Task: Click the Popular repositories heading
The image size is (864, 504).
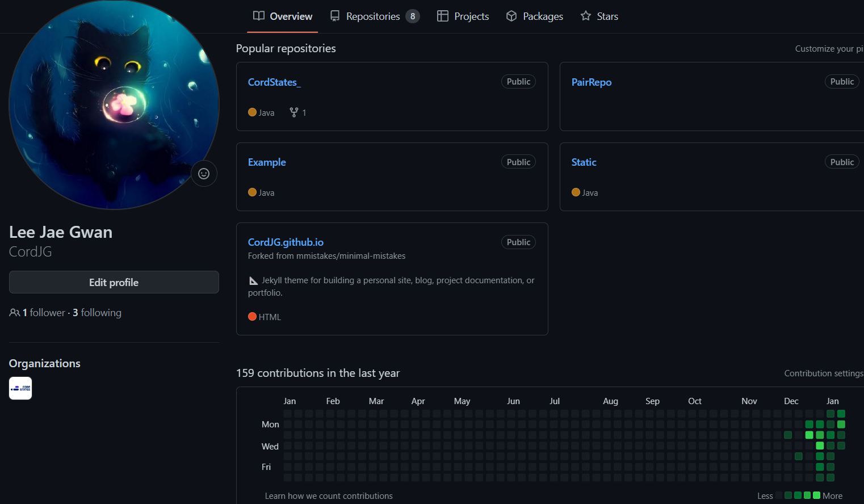Action: click(x=286, y=48)
